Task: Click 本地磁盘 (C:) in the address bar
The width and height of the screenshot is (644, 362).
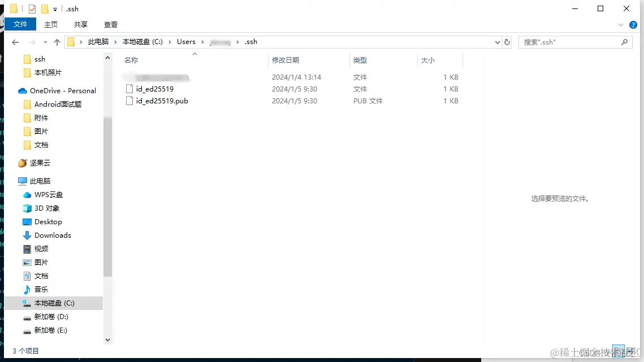Action: (x=142, y=41)
